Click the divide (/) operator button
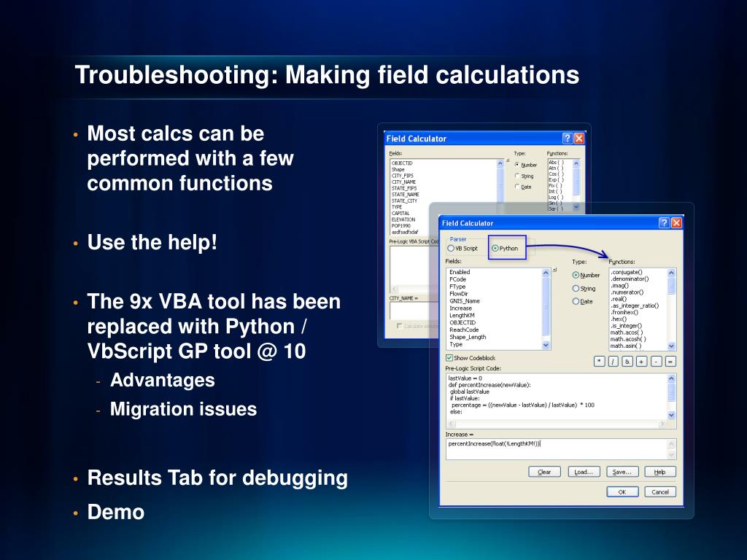 click(x=614, y=362)
